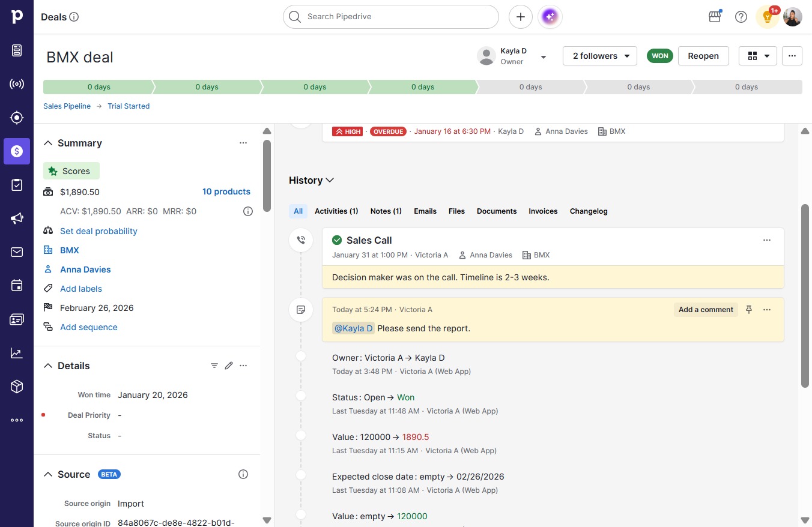Screen dimensions: 812x527
Task: Click Add a comment on the note
Action: [706, 310]
